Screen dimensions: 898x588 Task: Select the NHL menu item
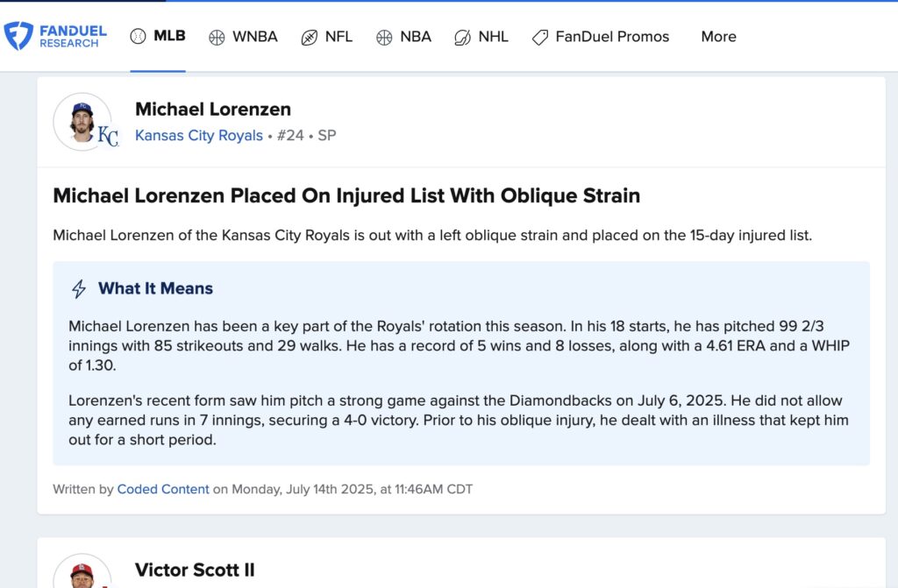tap(481, 37)
